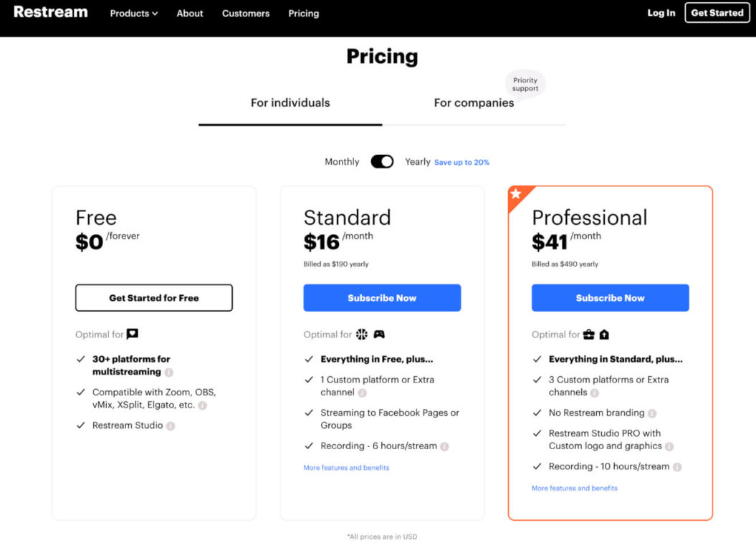Click checkmark beside 30+ platforms for multistreaming

(81, 359)
